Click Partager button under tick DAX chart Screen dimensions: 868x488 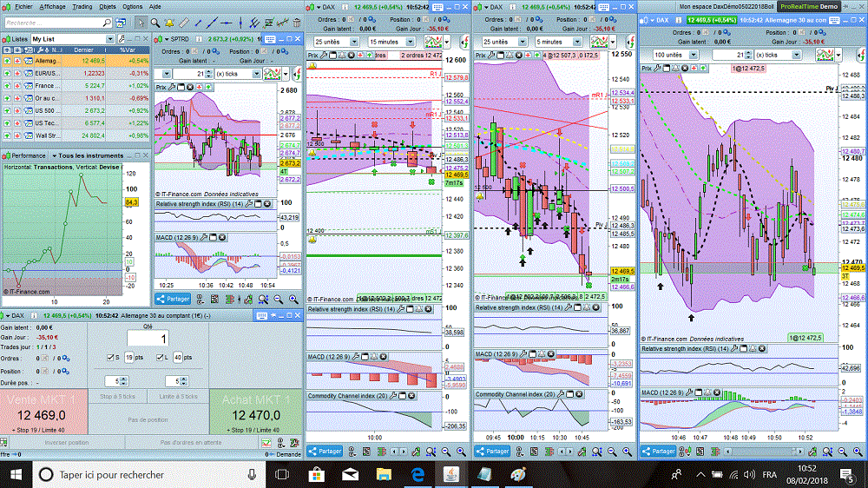click(658, 452)
